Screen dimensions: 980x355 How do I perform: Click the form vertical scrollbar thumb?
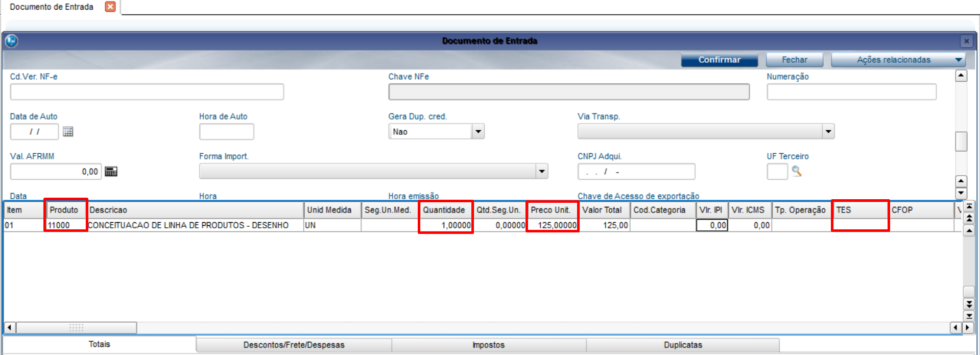[961, 141]
